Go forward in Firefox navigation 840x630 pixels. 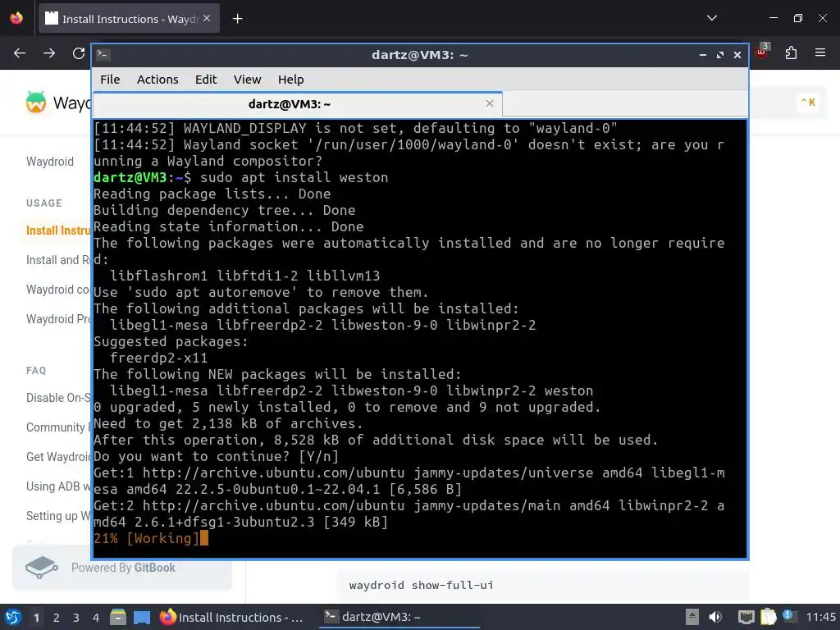click(49, 53)
